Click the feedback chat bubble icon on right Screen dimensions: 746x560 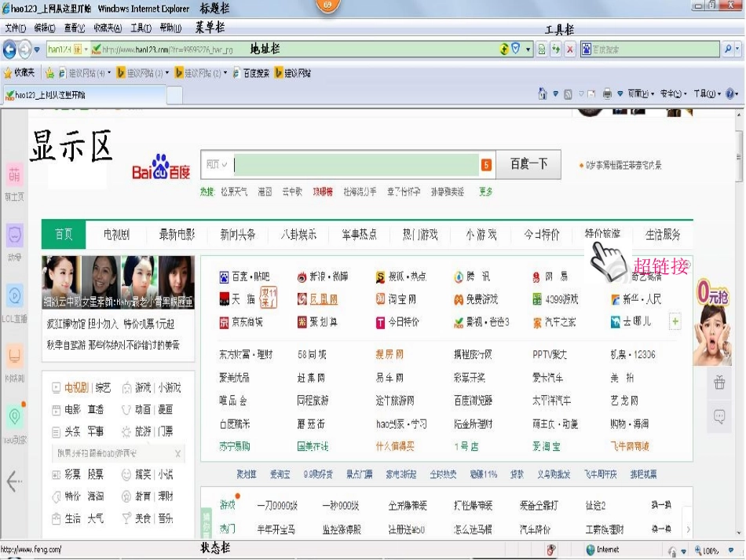719,417
